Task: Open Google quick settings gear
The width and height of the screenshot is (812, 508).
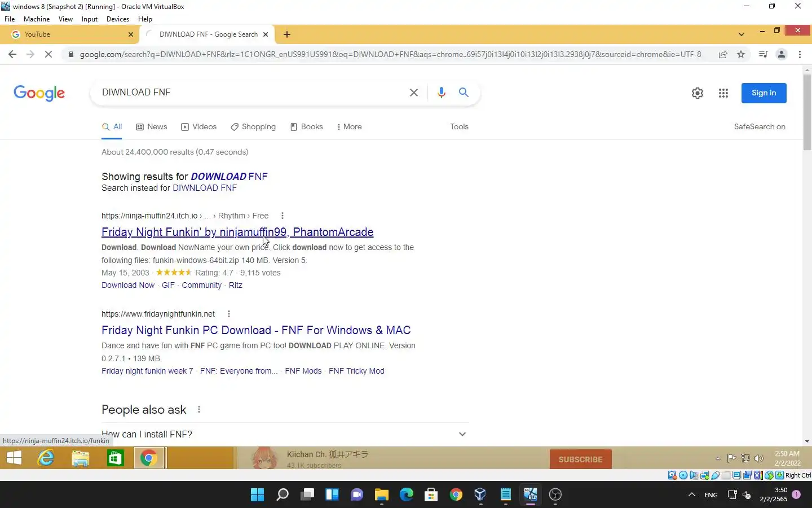Action: coord(698,93)
